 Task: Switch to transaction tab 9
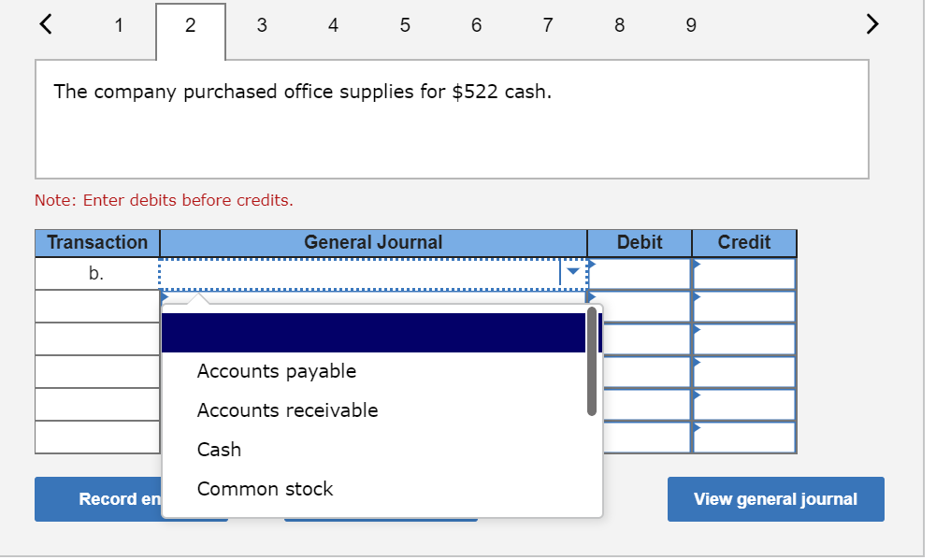tap(691, 25)
